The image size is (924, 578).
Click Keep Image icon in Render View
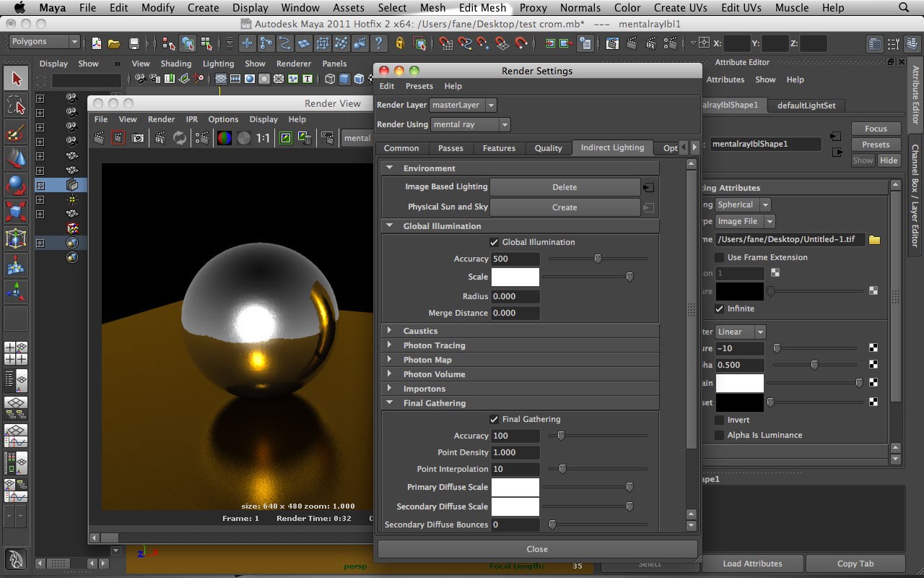(286, 138)
